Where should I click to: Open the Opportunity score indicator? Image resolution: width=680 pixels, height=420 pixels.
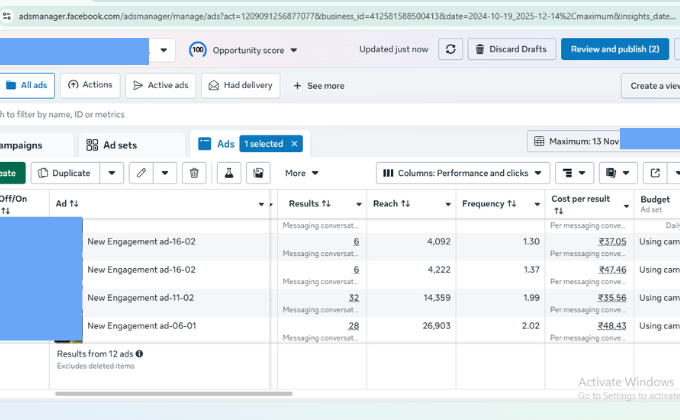(x=243, y=50)
